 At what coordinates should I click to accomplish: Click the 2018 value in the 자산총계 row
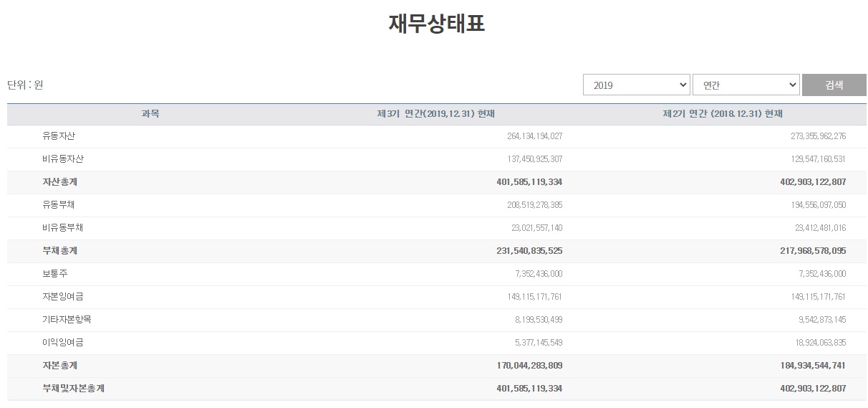click(x=813, y=182)
